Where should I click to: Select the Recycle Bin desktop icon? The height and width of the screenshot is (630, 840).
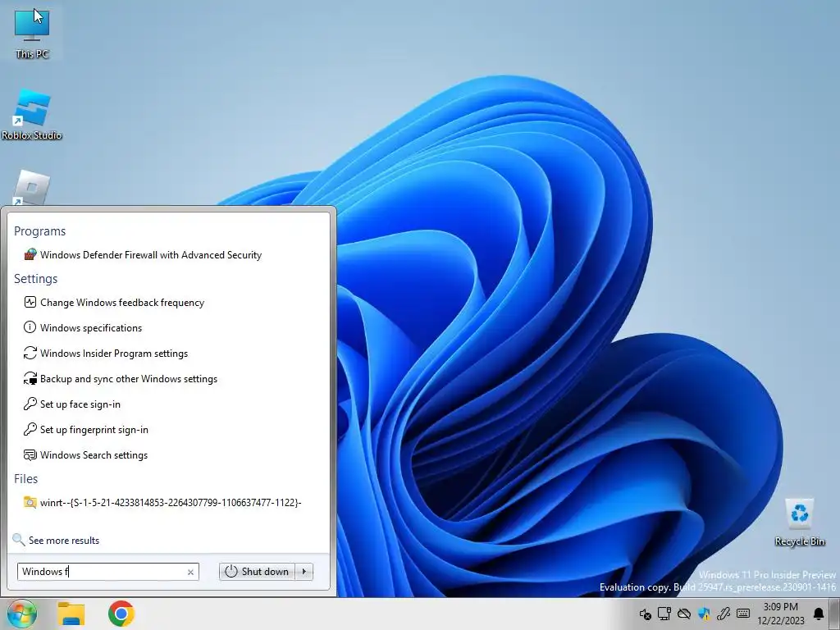pos(799,522)
